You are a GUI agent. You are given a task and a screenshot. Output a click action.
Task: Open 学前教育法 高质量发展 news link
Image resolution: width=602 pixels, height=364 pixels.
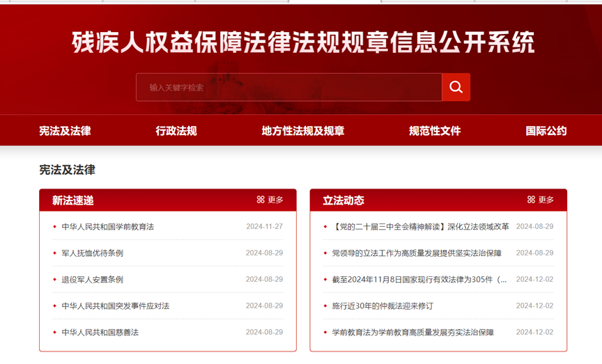click(x=412, y=333)
